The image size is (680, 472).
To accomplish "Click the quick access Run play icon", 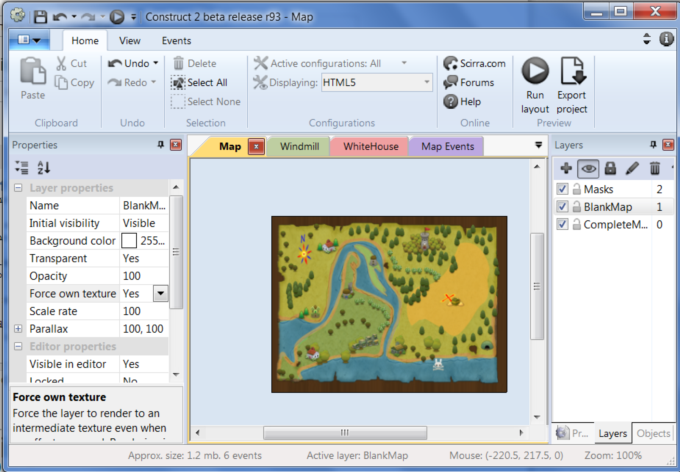I will (117, 17).
